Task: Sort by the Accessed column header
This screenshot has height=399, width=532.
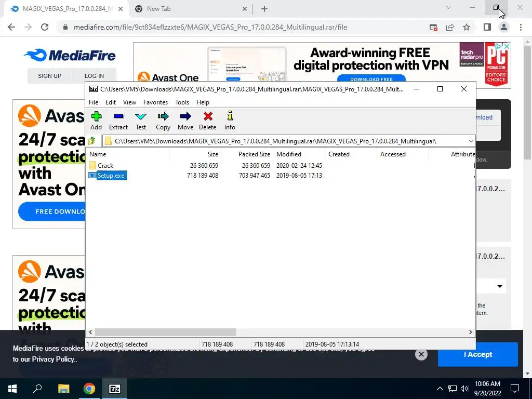Action: tap(403, 154)
